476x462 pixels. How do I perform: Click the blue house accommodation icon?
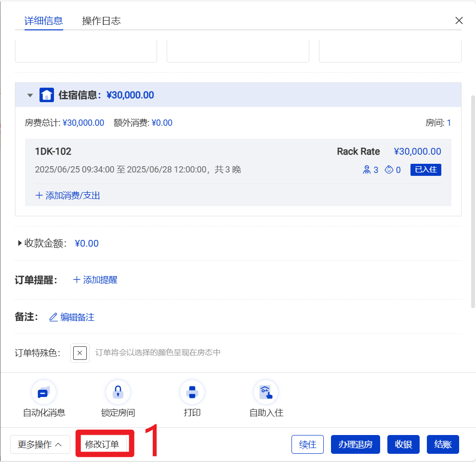coord(46,95)
